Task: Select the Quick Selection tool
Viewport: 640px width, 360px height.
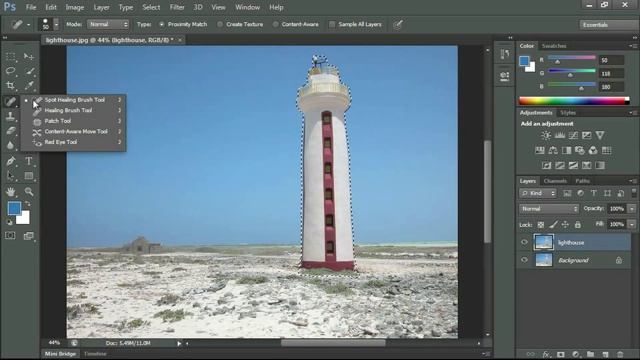Action: pos(29,71)
